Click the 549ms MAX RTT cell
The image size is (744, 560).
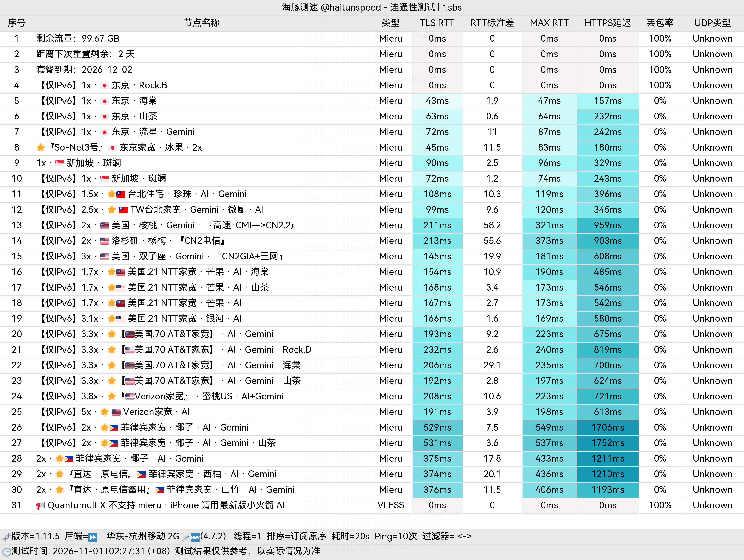(x=549, y=428)
